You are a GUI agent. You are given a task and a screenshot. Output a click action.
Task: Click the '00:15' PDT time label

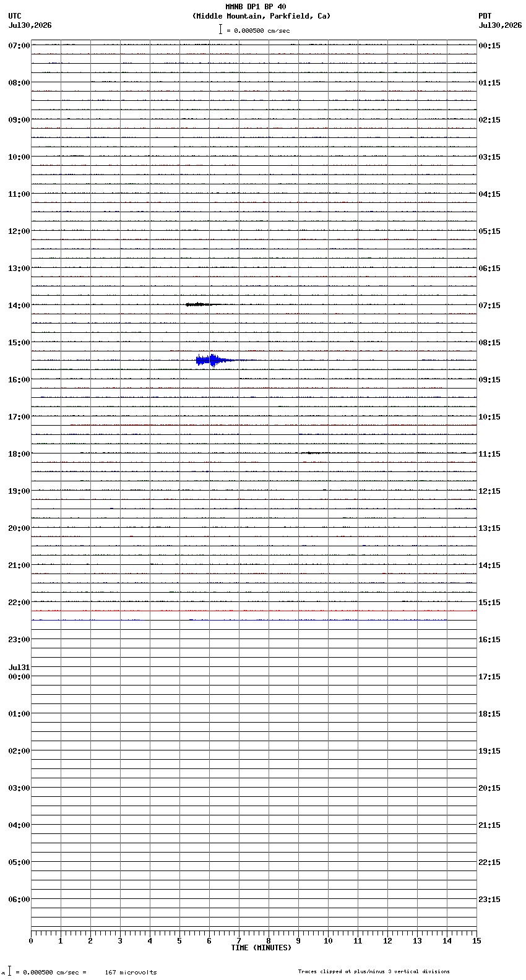click(x=489, y=46)
